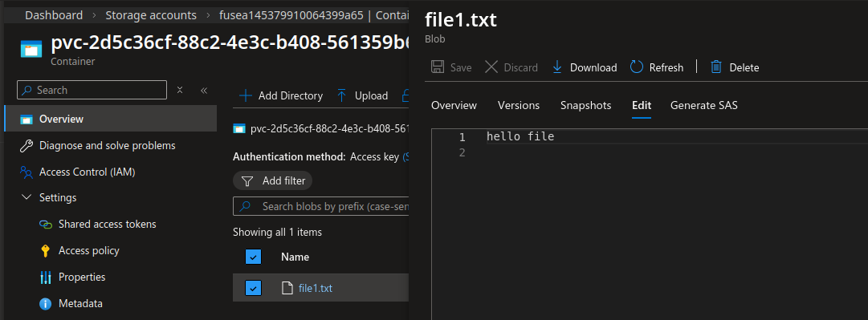This screenshot has height=320, width=868.
Task: Click the breadcrumb path container icon
Action: click(x=239, y=129)
